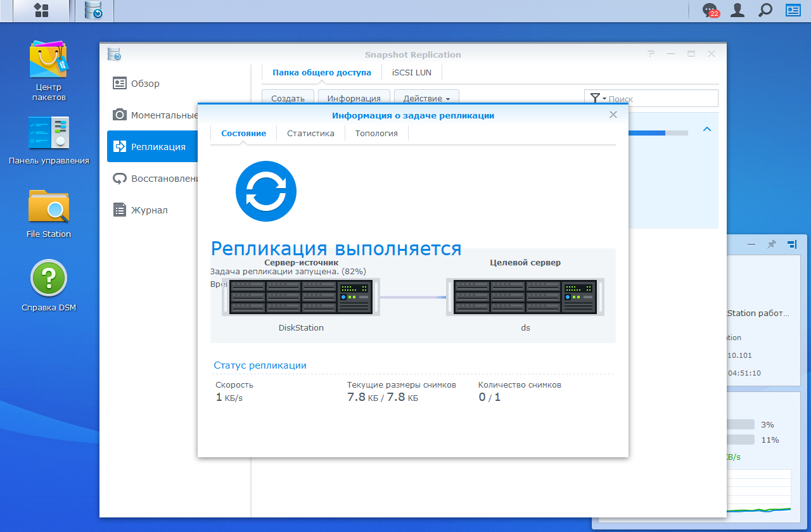Click the source server rack image
This screenshot has width=811, height=532.
(x=301, y=297)
